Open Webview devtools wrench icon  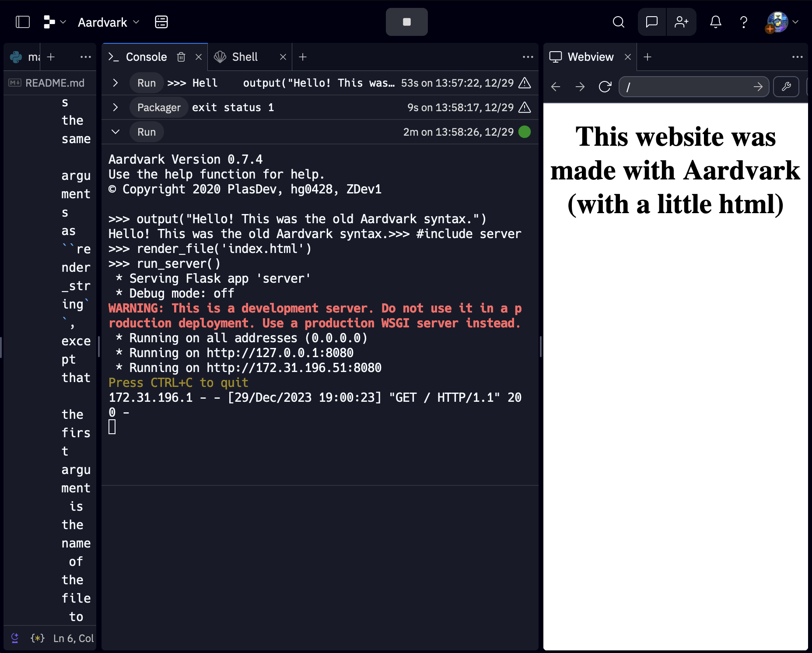pos(786,87)
